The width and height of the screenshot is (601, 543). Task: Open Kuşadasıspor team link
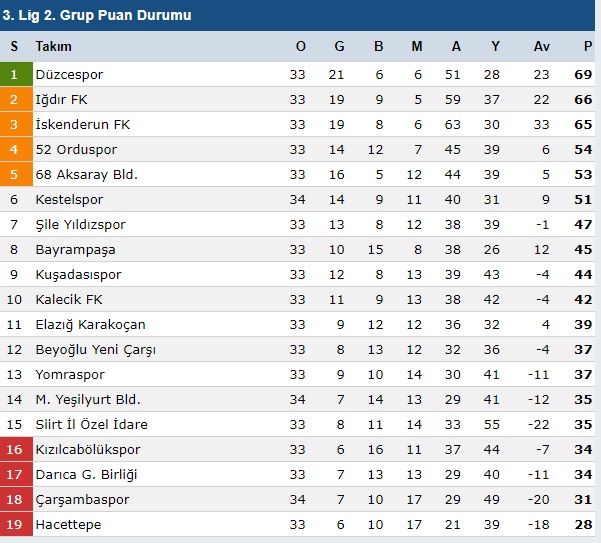(x=78, y=275)
